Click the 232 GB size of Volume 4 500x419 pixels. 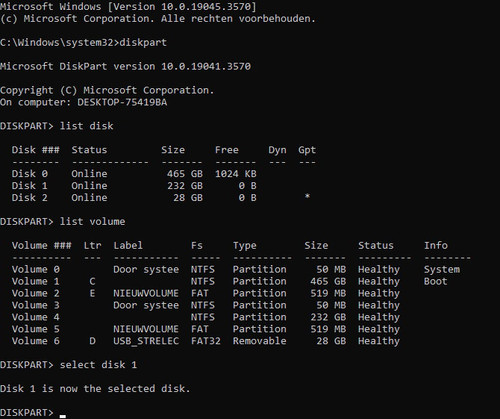pyautogui.click(x=328, y=317)
